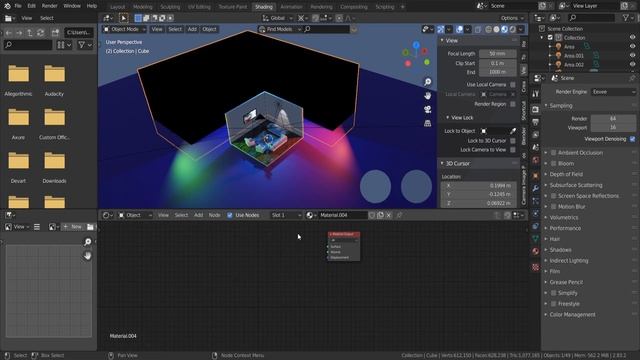Viewport: 640px width, 360px height.
Task: Click the fake user shield icon for Material.004
Action: [x=372, y=215]
